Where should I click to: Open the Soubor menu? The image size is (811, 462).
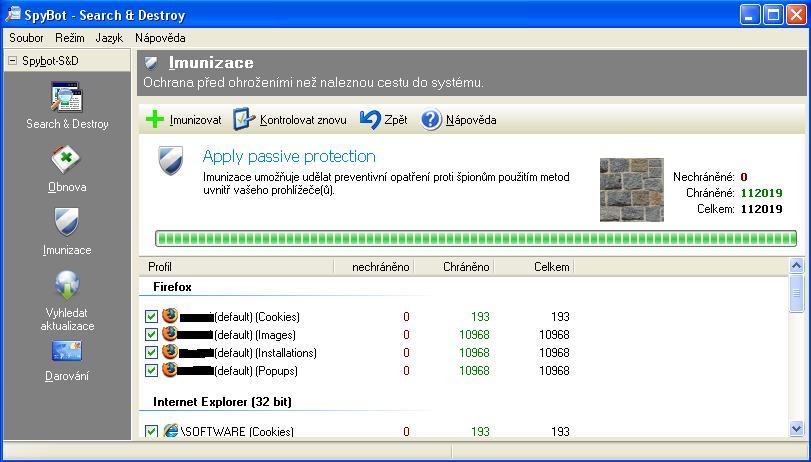pyautogui.click(x=26, y=38)
